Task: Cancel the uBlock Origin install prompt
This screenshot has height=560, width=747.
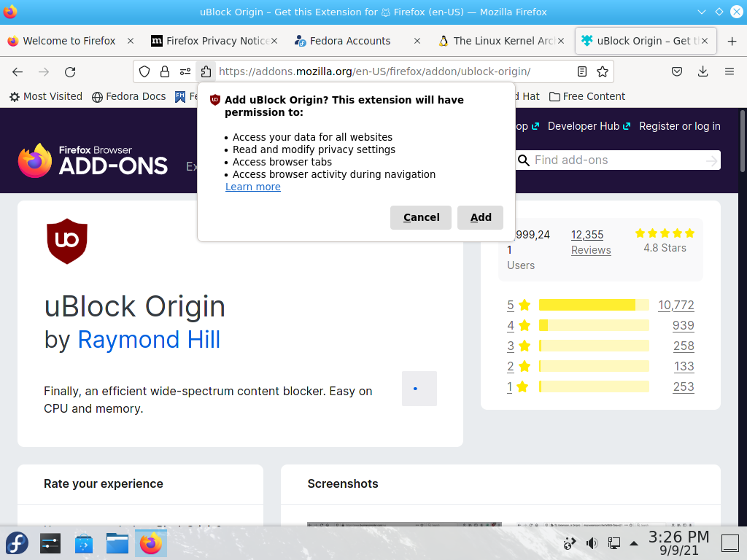Action: (x=421, y=217)
